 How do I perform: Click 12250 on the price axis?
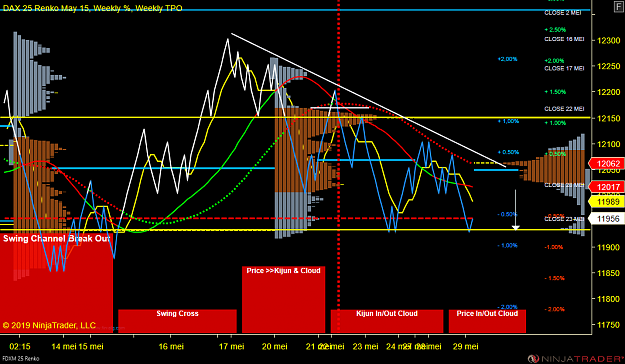click(609, 66)
